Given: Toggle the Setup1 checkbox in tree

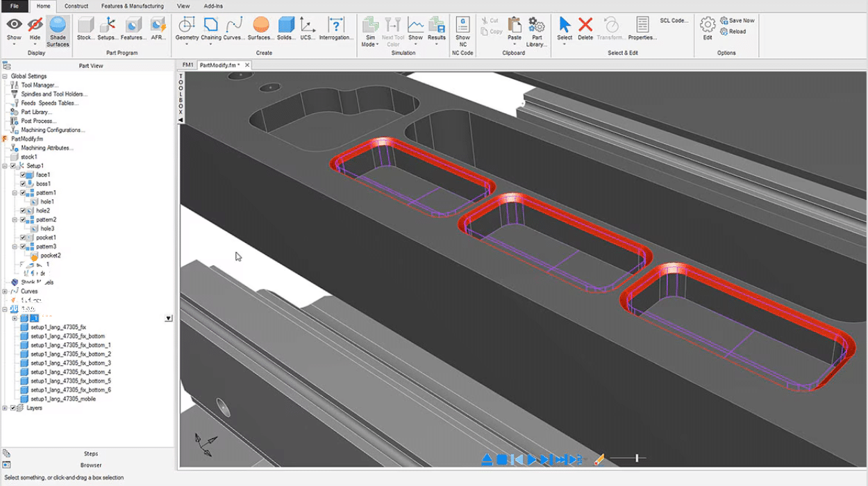Looking at the screenshot, I should [13, 166].
